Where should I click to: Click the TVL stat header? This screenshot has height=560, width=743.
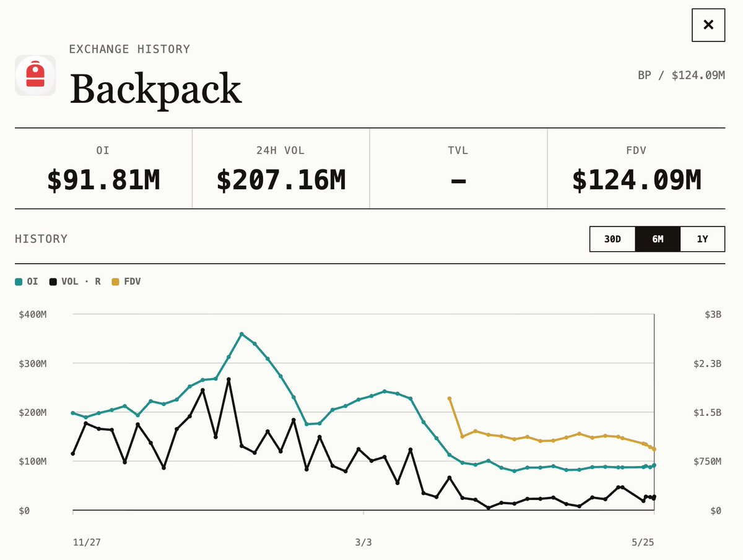(x=458, y=150)
